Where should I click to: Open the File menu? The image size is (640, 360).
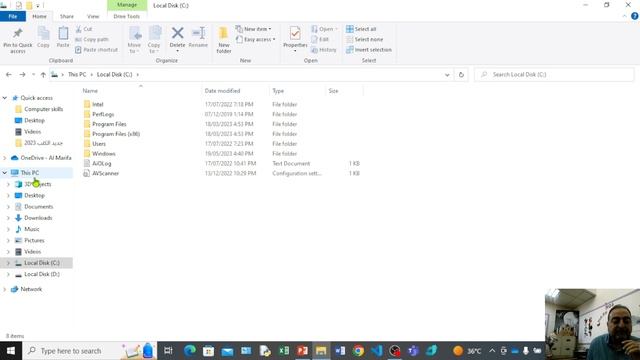(13, 16)
